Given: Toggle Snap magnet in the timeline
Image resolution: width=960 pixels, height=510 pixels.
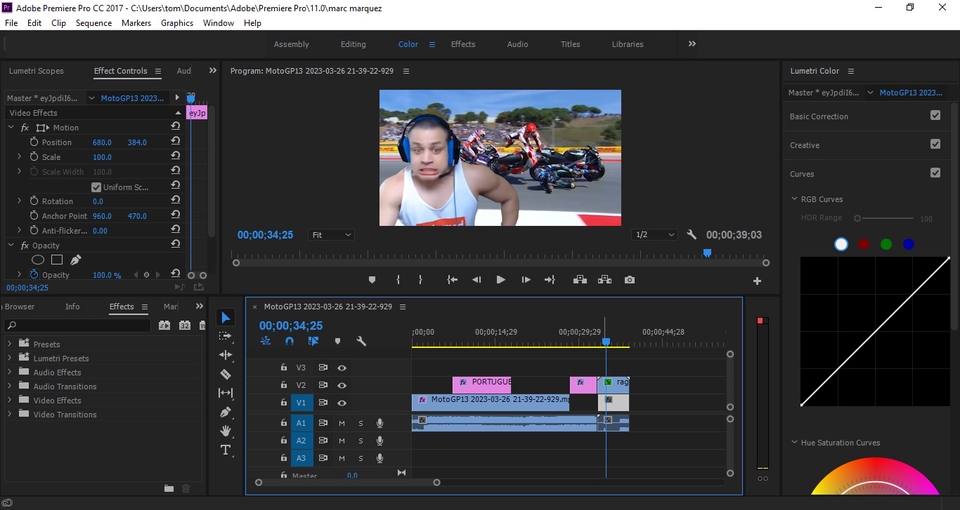Looking at the screenshot, I should click(289, 341).
